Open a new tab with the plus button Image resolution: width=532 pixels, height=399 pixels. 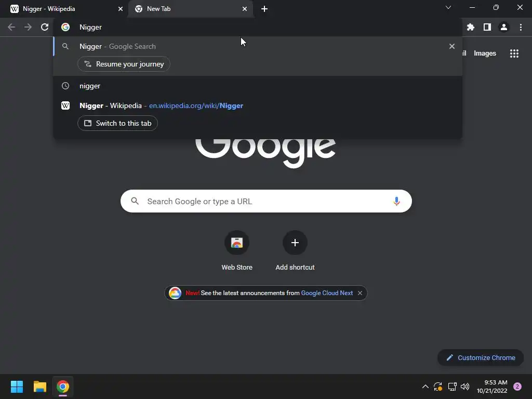(x=264, y=9)
